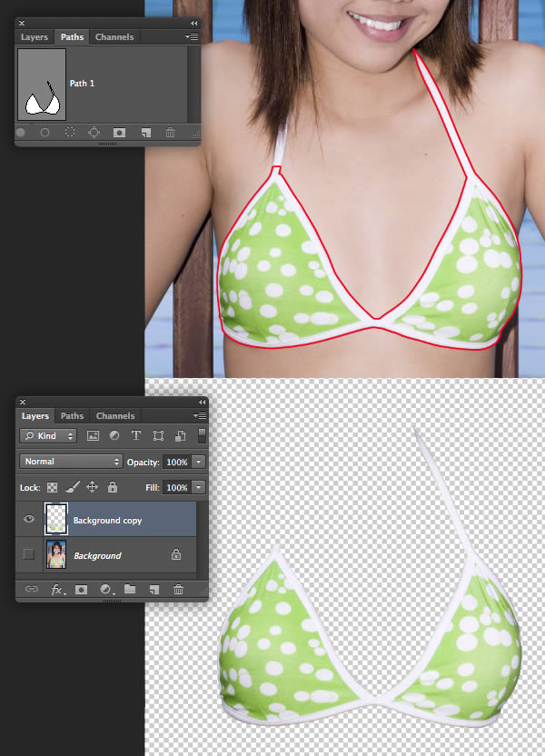
Task: Delete layer using trash icon in Layers panel
Action: [178, 590]
